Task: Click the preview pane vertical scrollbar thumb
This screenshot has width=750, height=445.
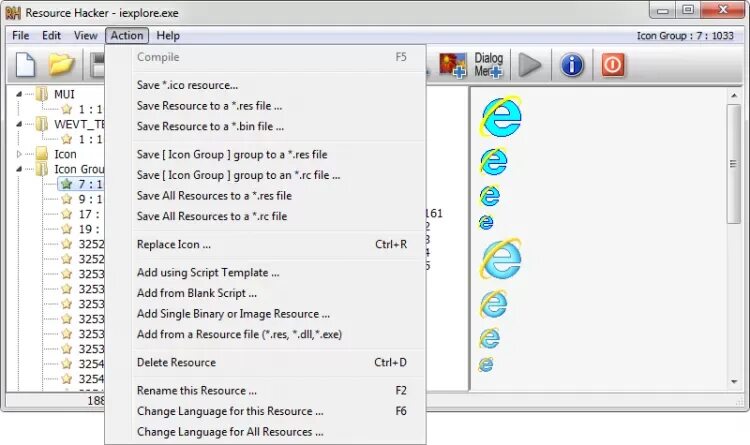Action: pos(733,164)
